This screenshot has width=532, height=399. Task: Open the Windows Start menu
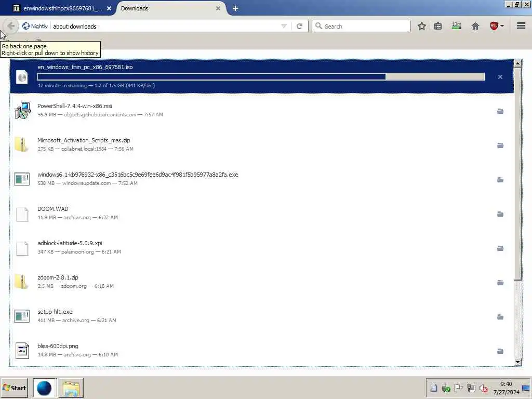pyautogui.click(x=14, y=388)
